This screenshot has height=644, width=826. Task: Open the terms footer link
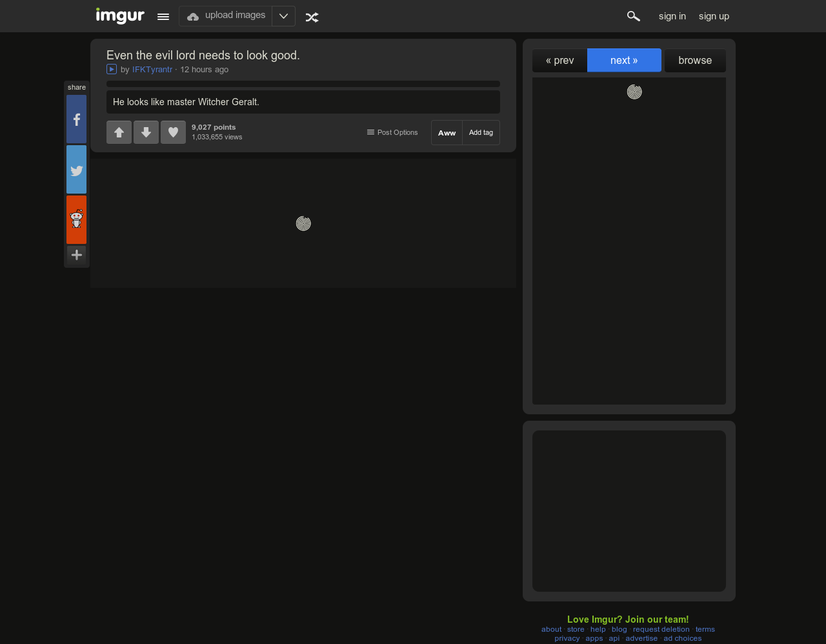[705, 629]
